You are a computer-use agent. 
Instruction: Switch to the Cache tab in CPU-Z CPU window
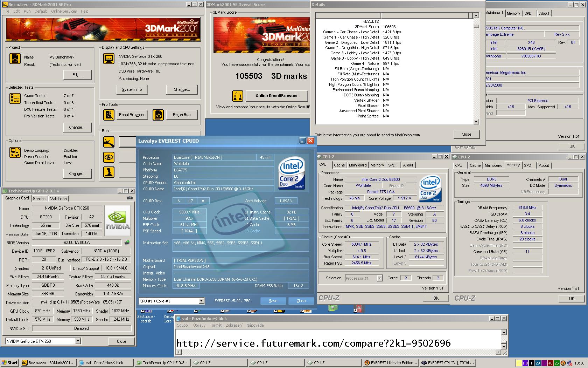tap(339, 165)
